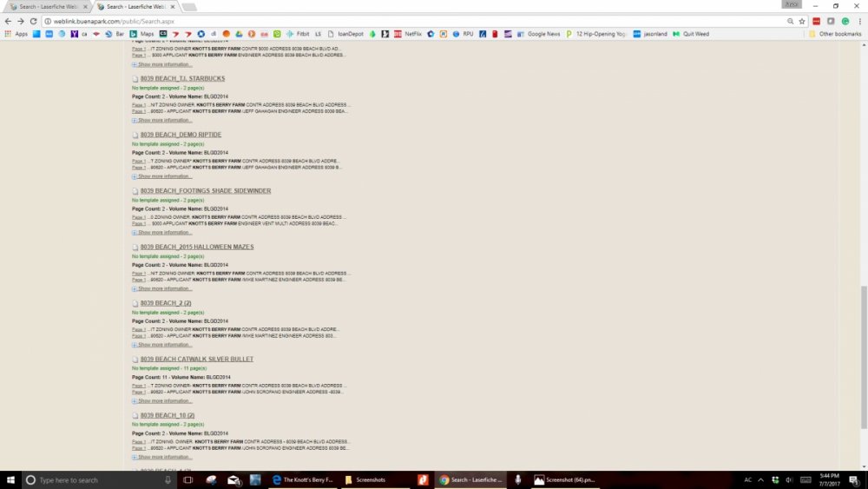Bookmark this page with the star icon
The height and width of the screenshot is (489, 868).
[801, 21]
